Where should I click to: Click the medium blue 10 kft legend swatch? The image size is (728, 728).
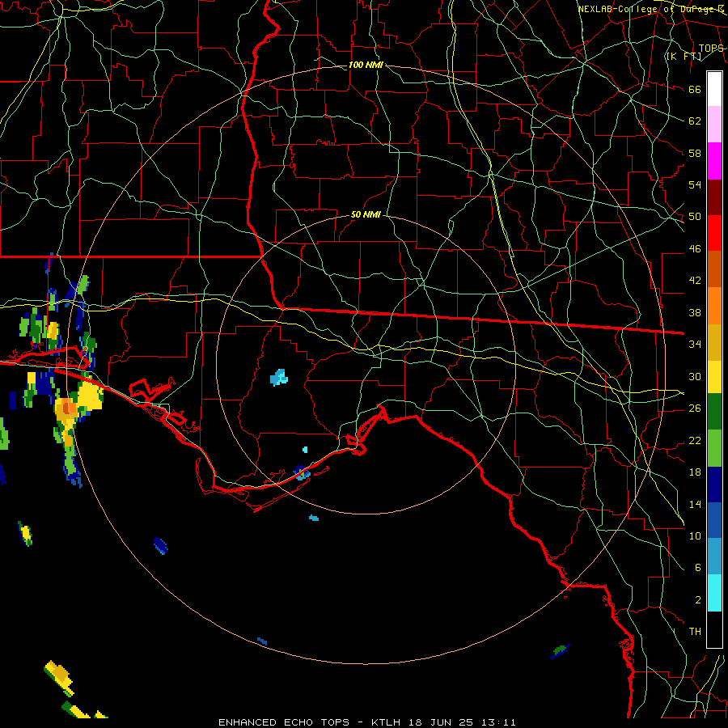[x=714, y=520]
